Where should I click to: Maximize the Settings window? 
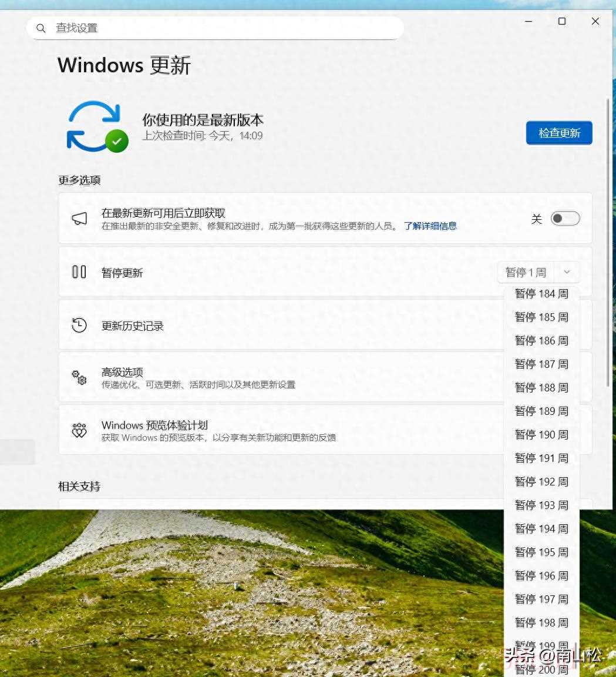561,21
